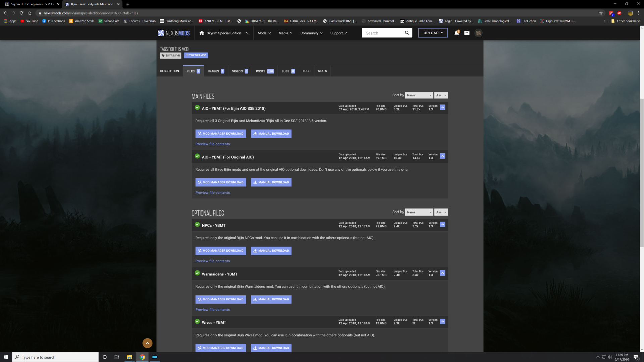Collapse the NPCs - YBMT file entry
Viewport: 644px width, 362px height.
coord(442,224)
